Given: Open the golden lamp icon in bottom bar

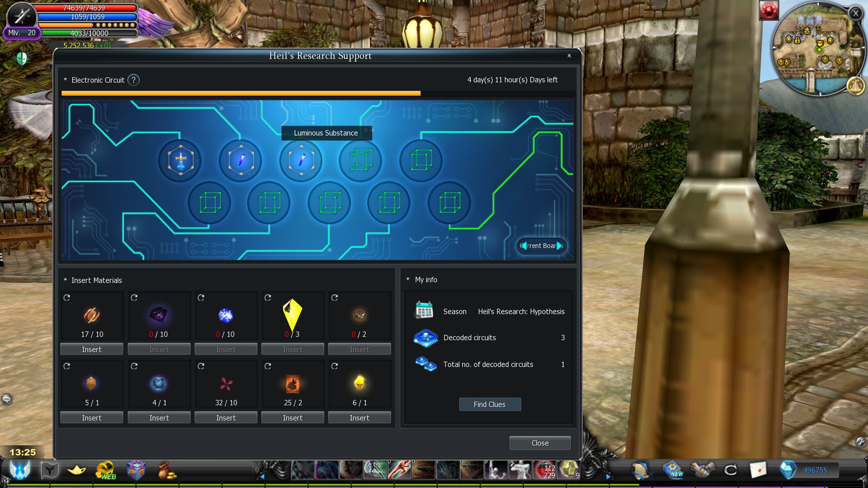Looking at the screenshot, I should [x=76, y=470].
